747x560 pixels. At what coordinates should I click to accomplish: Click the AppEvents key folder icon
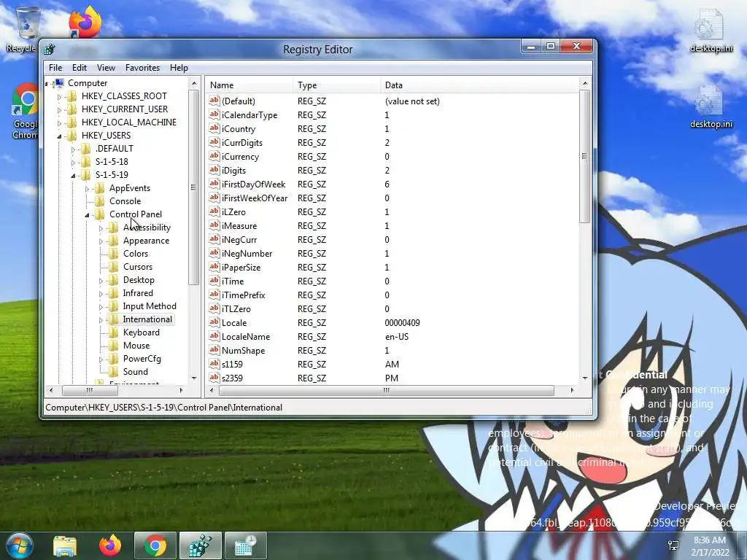[99, 188]
